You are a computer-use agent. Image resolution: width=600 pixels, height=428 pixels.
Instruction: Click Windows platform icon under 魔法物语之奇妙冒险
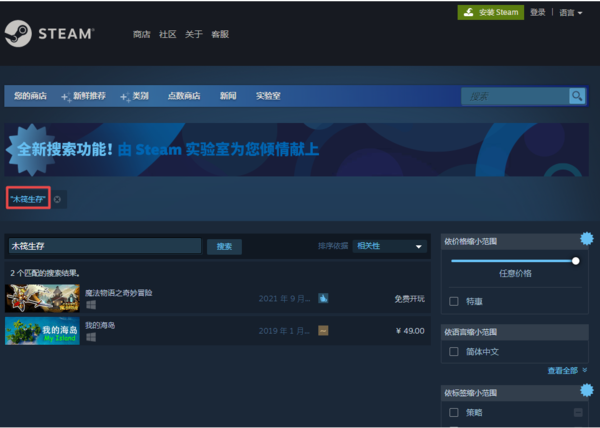pos(90,304)
